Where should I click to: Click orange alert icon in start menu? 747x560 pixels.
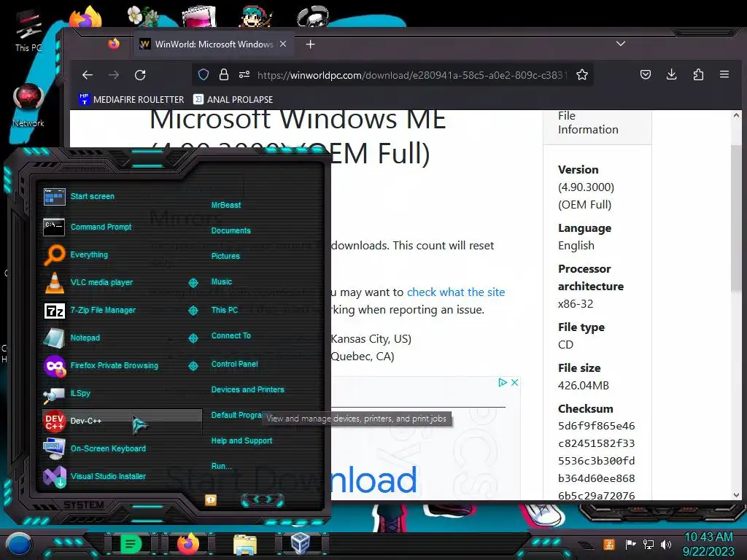(x=211, y=499)
